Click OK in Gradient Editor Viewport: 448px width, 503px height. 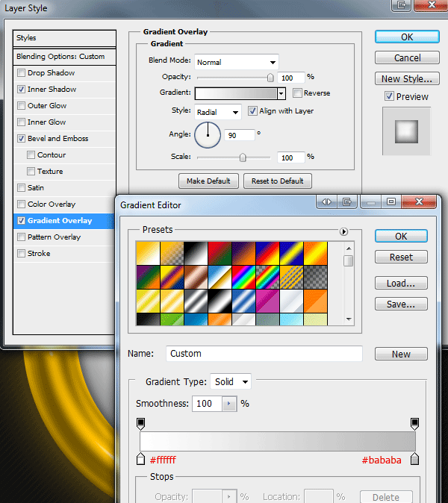(x=401, y=236)
